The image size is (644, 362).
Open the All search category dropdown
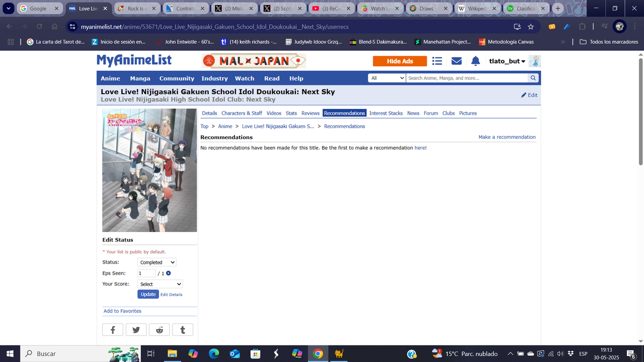(386, 78)
